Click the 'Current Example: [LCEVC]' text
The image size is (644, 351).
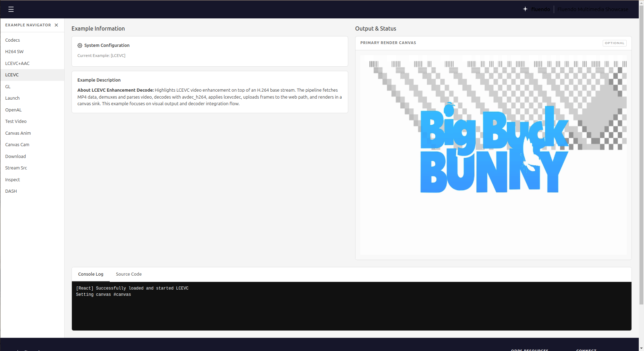click(x=101, y=56)
